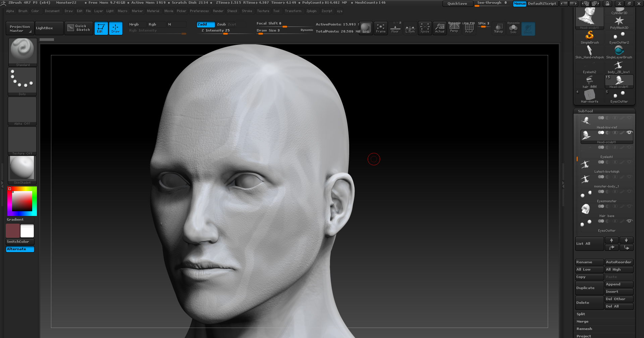Select the PolyMesh3D star tool

tap(619, 22)
